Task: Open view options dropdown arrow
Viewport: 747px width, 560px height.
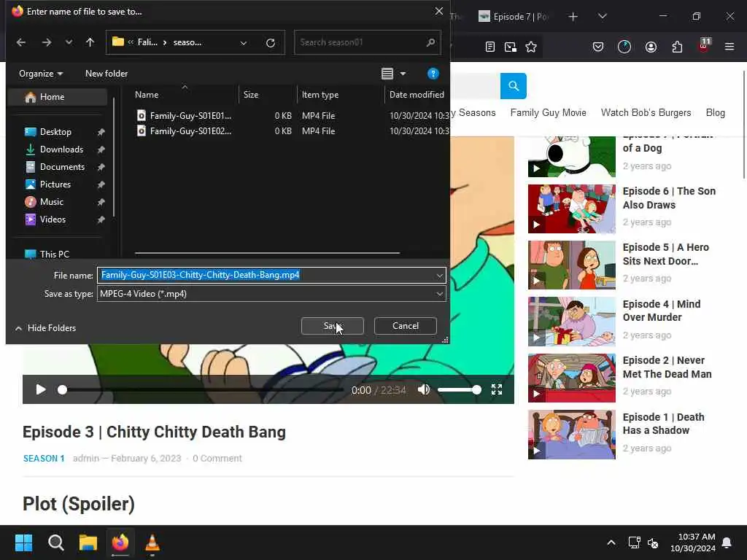Action: coord(403,74)
